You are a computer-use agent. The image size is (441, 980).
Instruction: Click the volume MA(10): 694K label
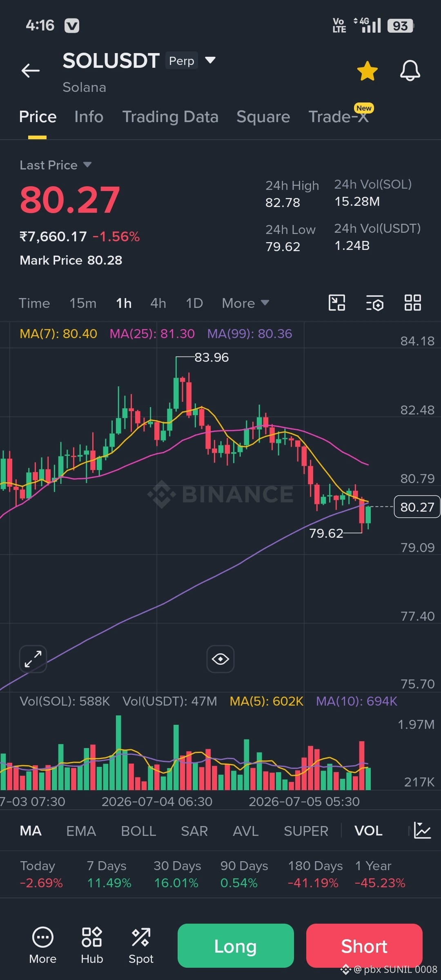pos(356,701)
